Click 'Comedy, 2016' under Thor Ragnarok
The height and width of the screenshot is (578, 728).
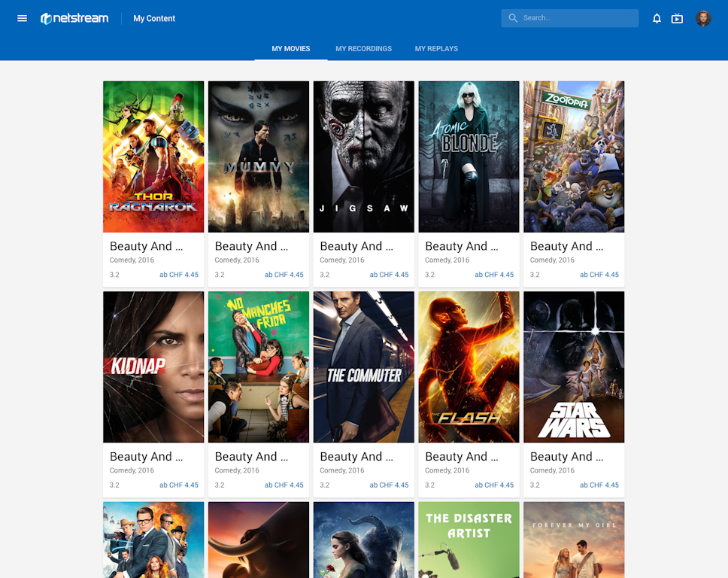pos(132,260)
